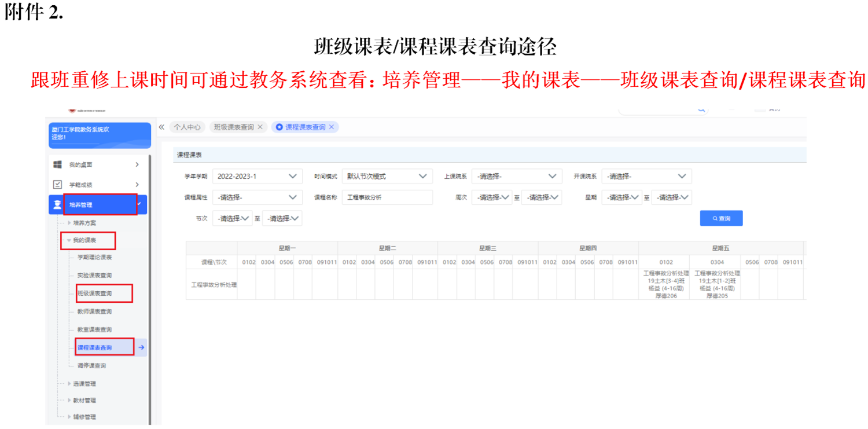Expand the 培养方案 tree node
The image size is (868, 429).
70,223
